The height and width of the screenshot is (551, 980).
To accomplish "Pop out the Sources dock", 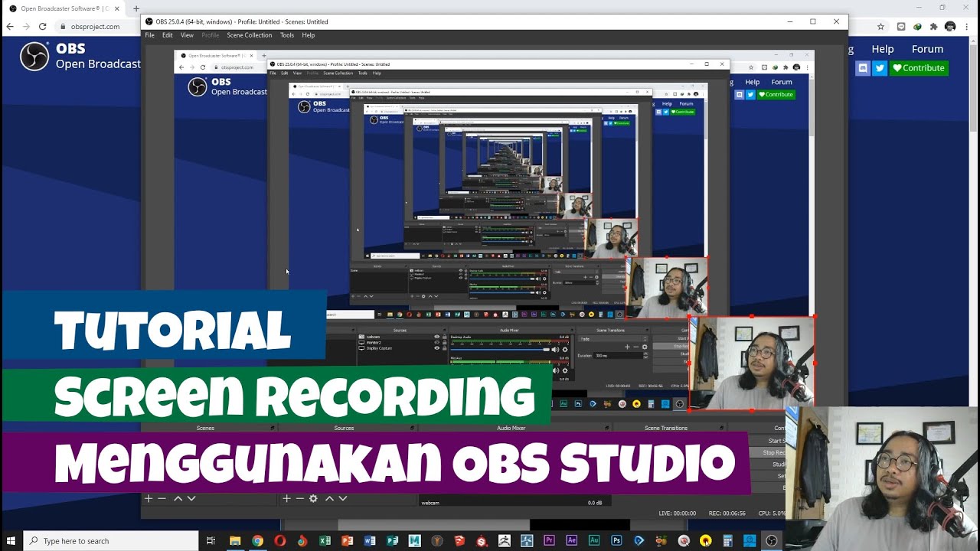I will pyautogui.click(x=412, y=429).
